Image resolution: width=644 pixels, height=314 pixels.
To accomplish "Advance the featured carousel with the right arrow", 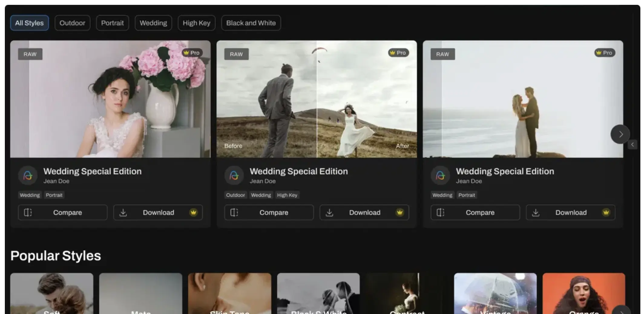I will (620, 134).
